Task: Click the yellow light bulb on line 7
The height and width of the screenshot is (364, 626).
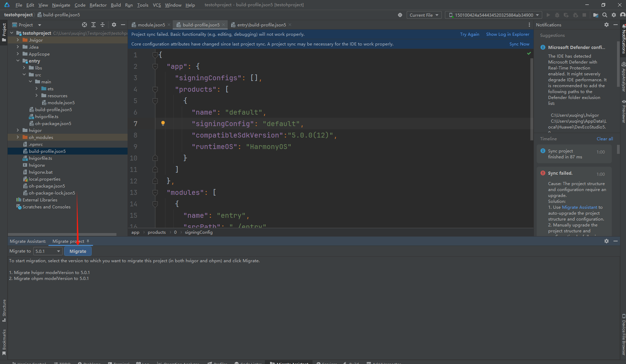Action: coord(163,123)
